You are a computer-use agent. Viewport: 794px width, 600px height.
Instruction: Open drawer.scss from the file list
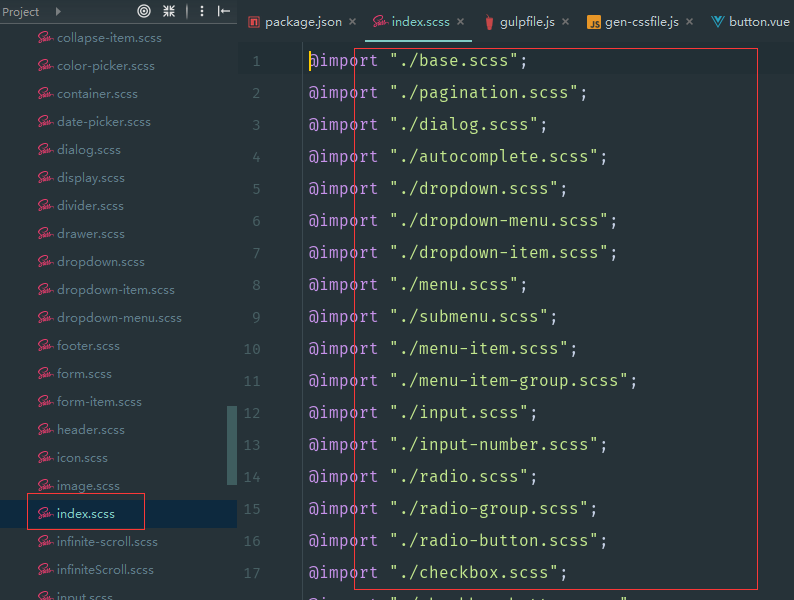[91, 234]
